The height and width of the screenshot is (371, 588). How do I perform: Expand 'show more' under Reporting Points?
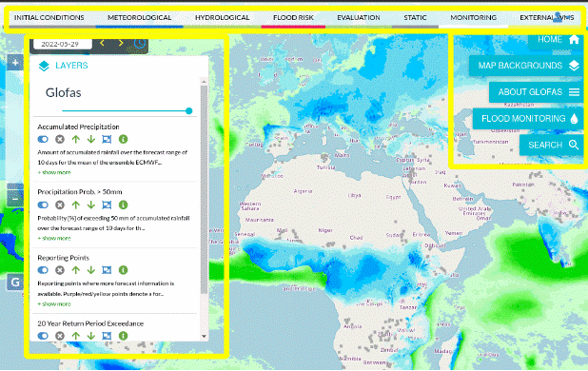54,303
